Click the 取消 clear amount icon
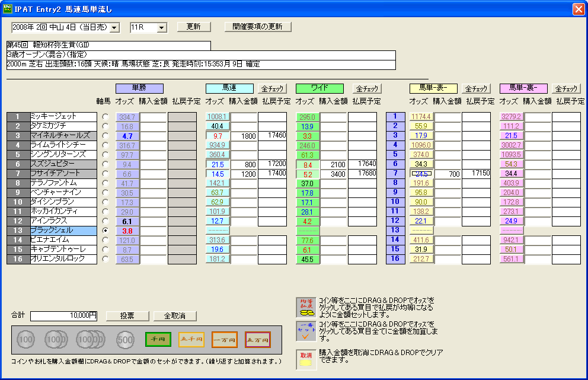 306,359
